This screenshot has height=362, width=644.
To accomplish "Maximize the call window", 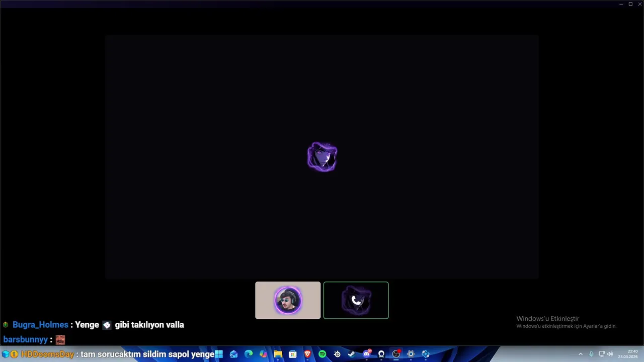I will [630, 4].
